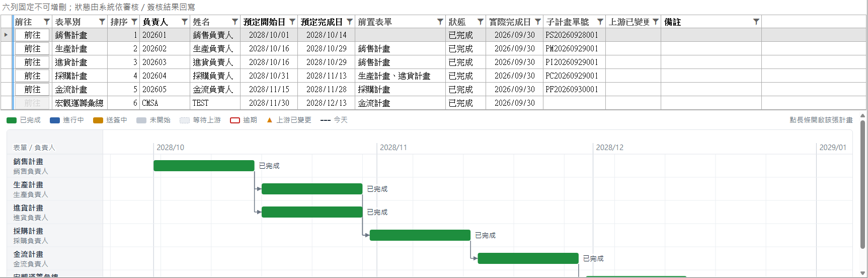Click the Gantt scrollbar up arrow

point(863,116)
